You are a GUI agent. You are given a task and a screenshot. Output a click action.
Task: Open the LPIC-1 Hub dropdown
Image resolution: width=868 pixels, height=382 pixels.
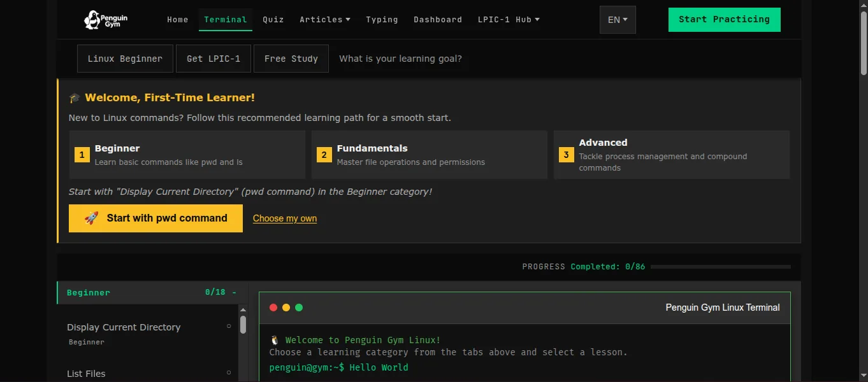pos(509,20)
